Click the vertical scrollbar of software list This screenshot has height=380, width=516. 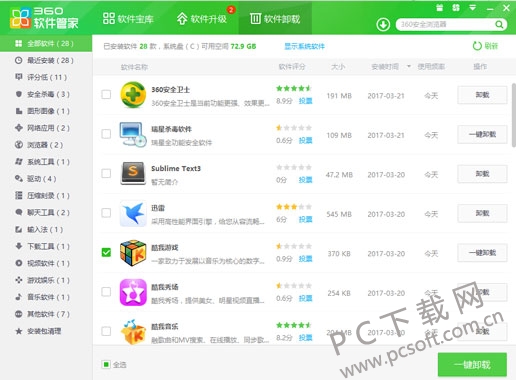pyautogui.click(x=514, y=115)
